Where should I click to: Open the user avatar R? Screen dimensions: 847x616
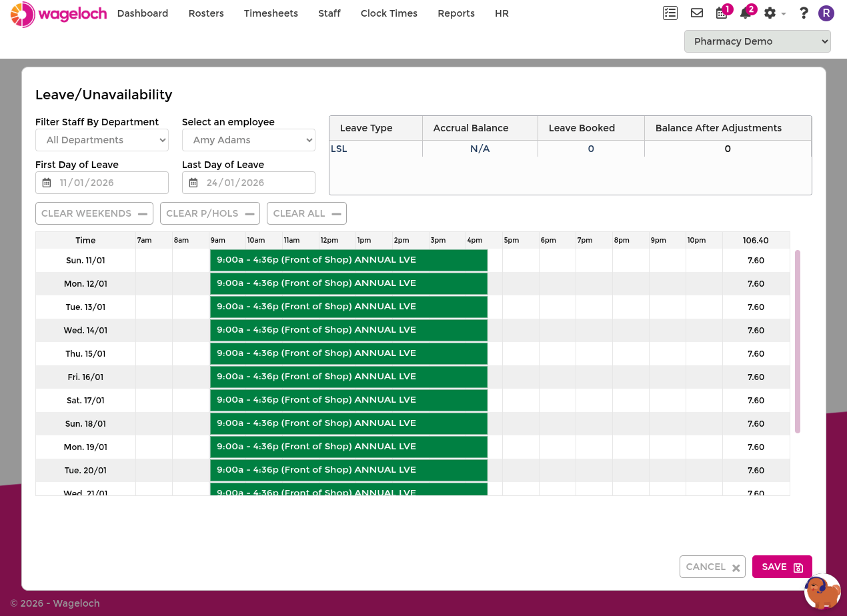coord(826,13)
